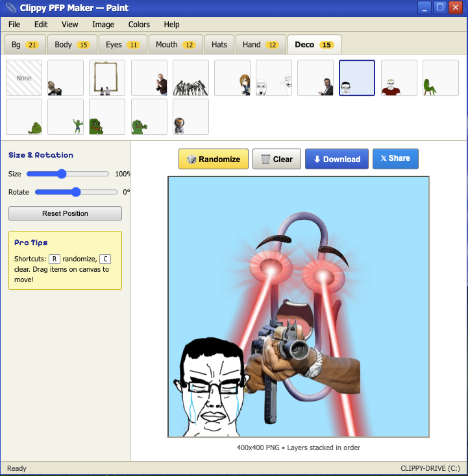Choose the Pepe punching decoration
The height and width of the screenshot is (476, 468).
click(149, 117)
